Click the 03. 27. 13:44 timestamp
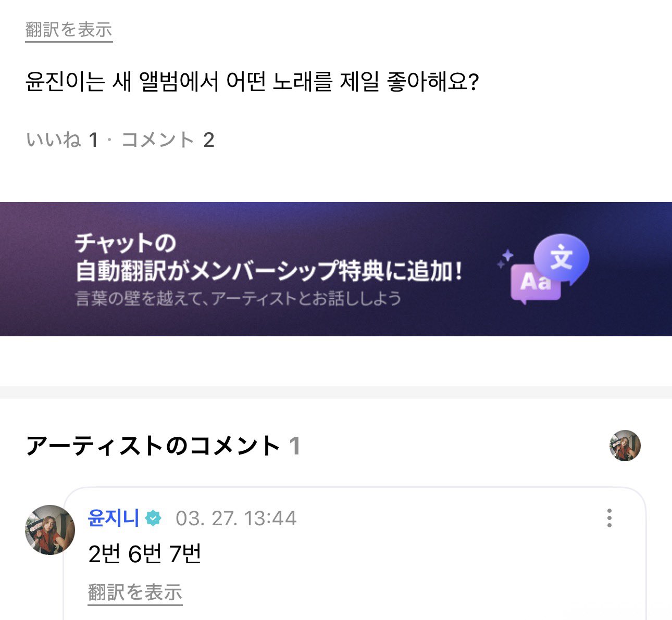Screen dimensions: 672x620 (x=236, y=518)
